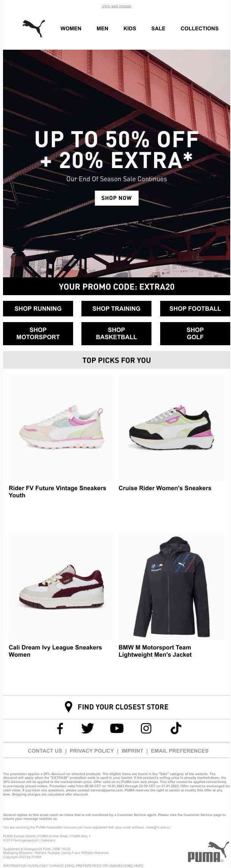Open the SALE navigation menu item

point(158,28)
